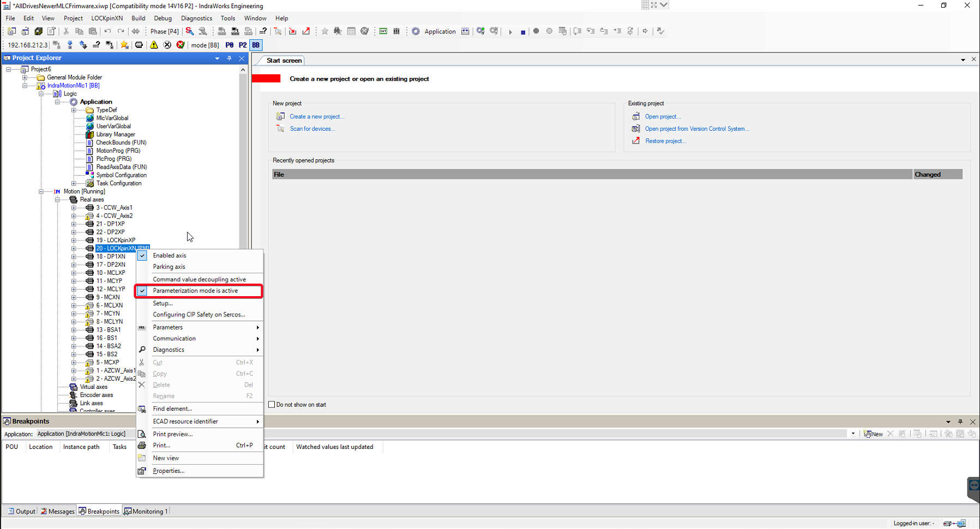
Task: Click the Redo arrow in the toolbar
Action: pyautogui.click(x=121, y=32)
